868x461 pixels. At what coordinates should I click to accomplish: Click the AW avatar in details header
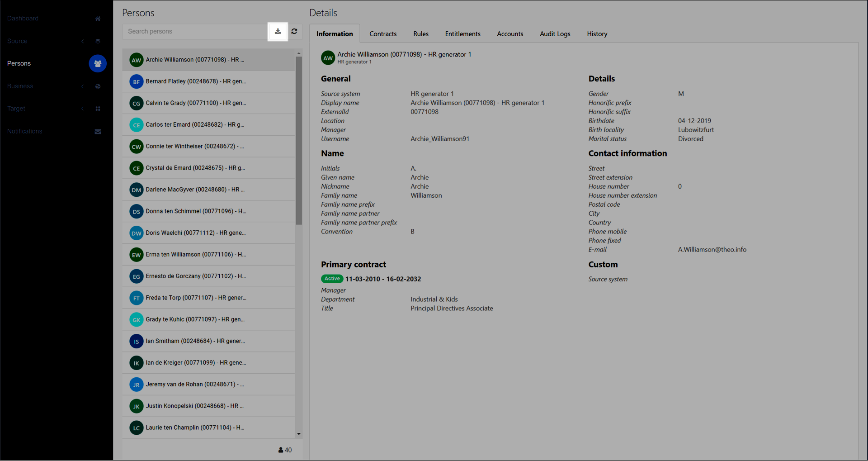click(328, 58)
